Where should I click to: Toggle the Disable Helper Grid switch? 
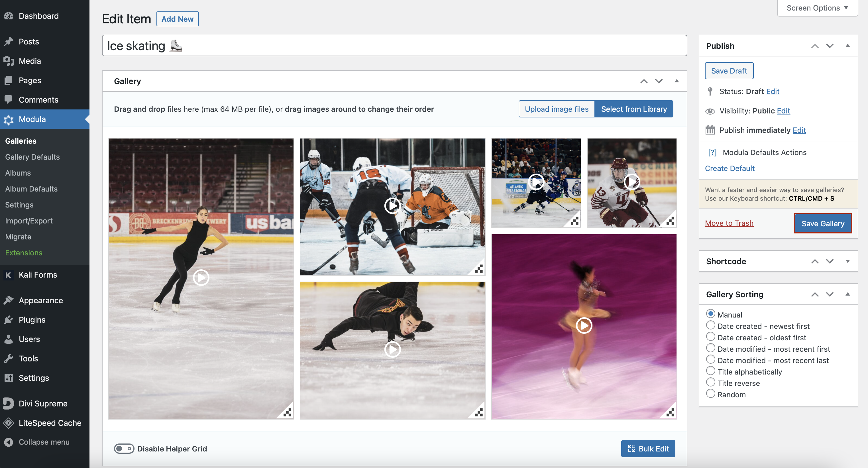click(x=124, y=448)
